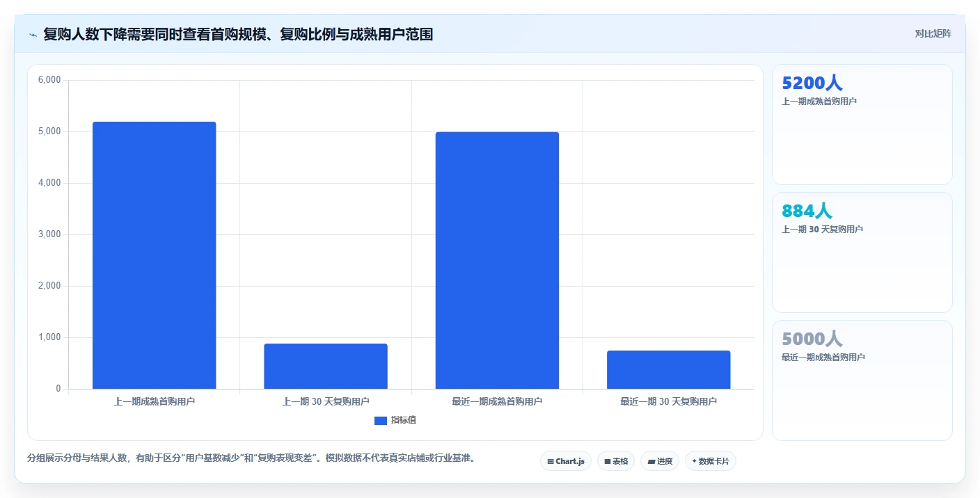
Task: Click the 4,000 y-axis tick label
Action: coord(49,183)
